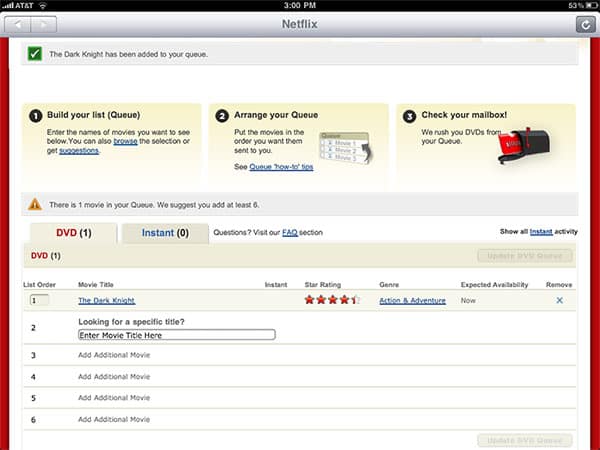This screenshot has height=450, width=600.
Task: Click the top Update DVD Queue button
Action: [525, 256]
